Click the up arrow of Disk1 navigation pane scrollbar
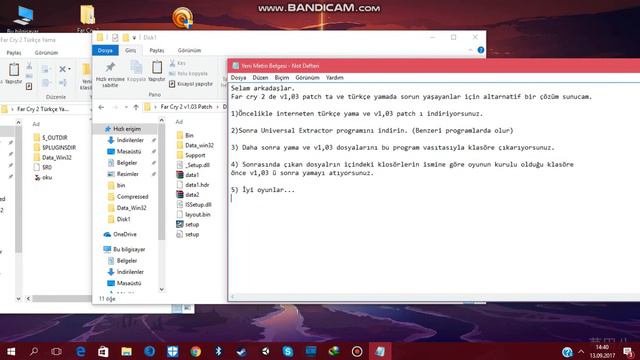Viewport: 640px width, 360px height. click(x=162, y=120)
